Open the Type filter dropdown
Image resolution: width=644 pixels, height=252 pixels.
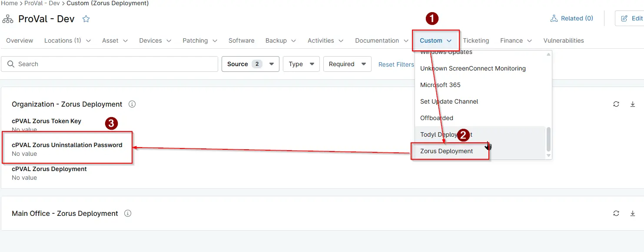pyautogui.click(x=301, y=64)
